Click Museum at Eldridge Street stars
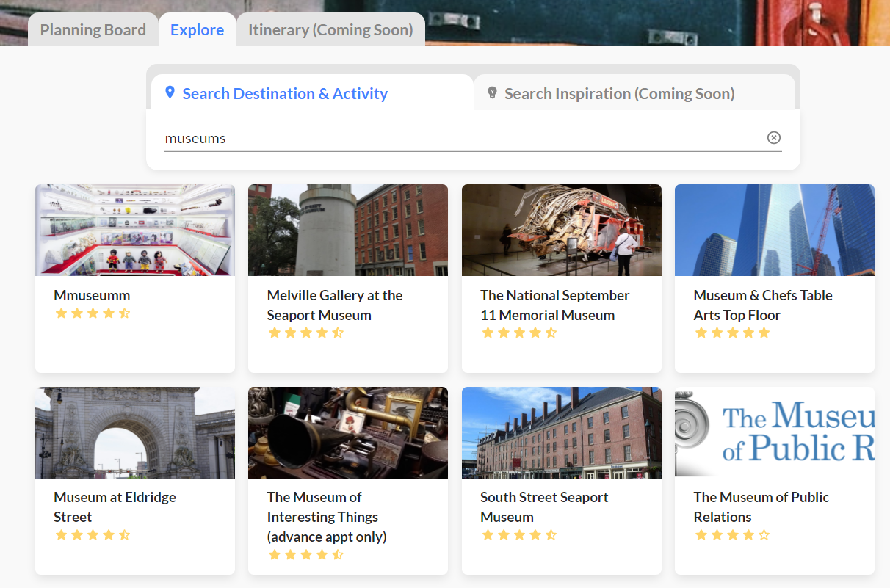This screenshot has width=890, height=588. (93, 535)
